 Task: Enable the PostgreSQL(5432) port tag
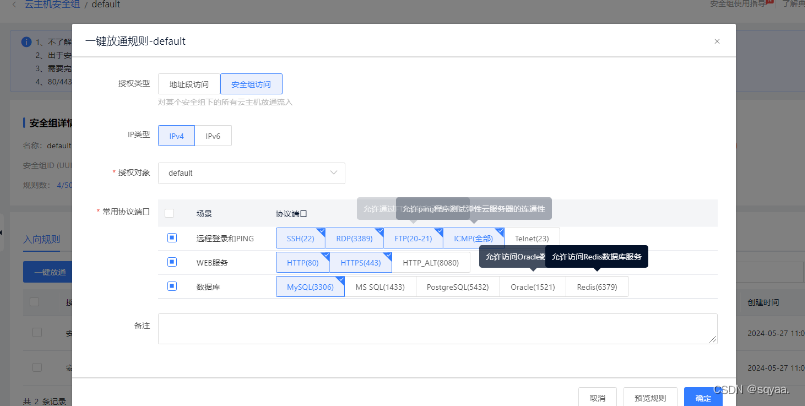click(455, 287)
